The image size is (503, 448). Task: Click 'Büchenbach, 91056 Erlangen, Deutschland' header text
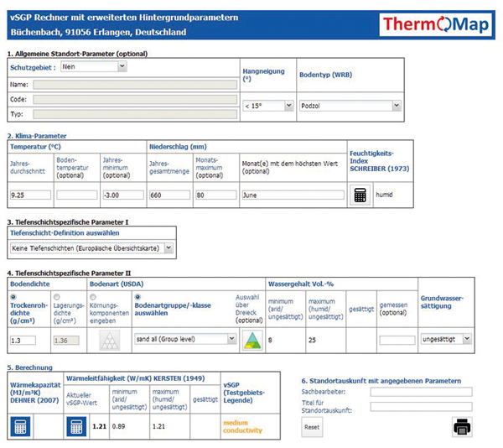point(98,32)
